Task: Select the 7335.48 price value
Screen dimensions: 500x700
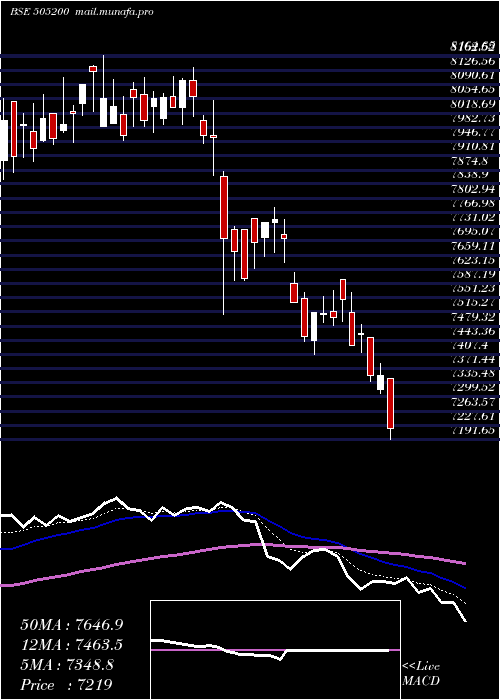Action: tap(472, 374)
